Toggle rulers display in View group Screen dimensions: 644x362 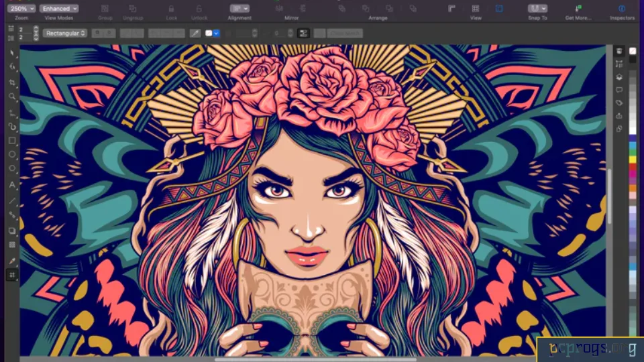click(451, 8)
